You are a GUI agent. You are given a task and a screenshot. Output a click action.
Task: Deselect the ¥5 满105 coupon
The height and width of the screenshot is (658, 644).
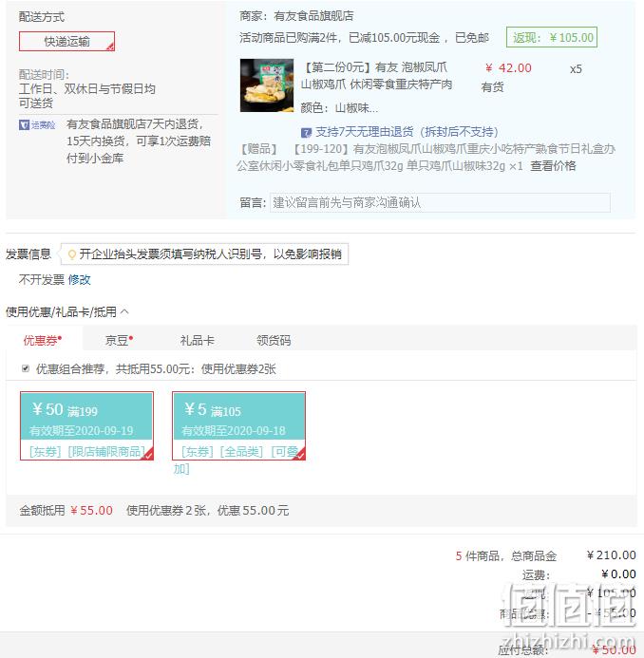coord(238,425)
